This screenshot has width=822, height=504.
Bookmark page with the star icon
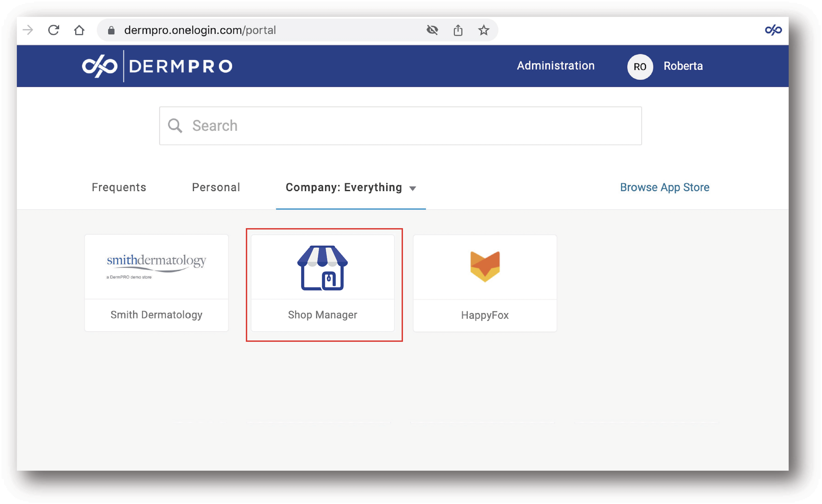click(x=483, y=30)
